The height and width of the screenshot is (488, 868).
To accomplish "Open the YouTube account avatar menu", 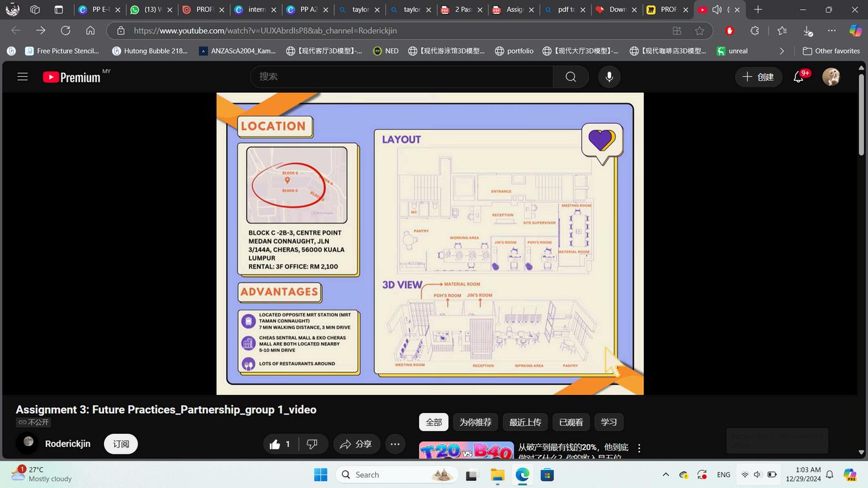I will pyautogui.click(x=831, y=77).
